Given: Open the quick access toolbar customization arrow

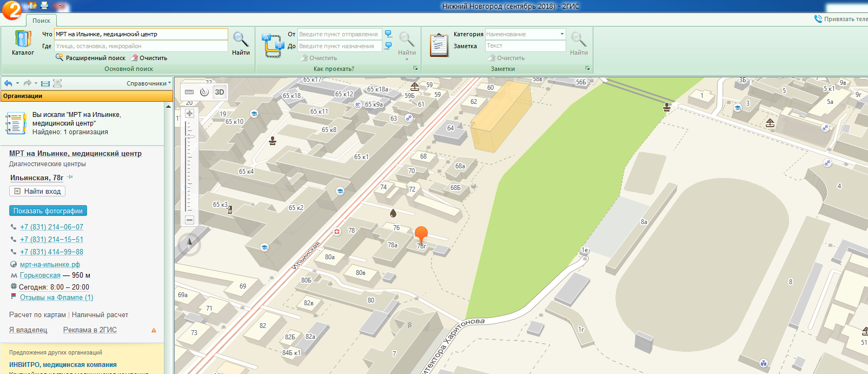Looking at the screenshot, I should 60,6.
